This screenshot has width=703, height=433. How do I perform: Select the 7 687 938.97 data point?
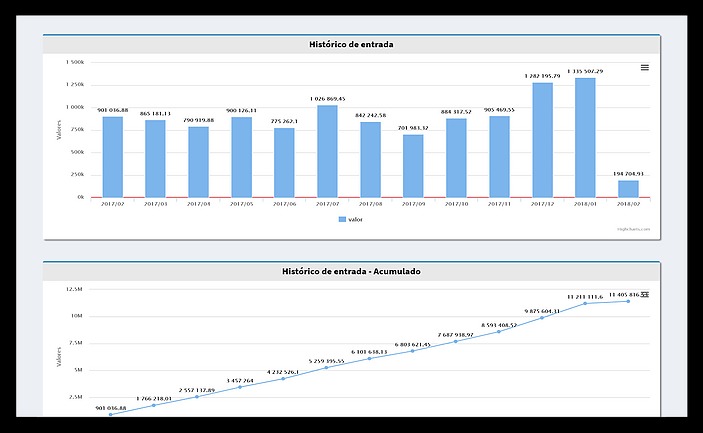click(456, 341)
